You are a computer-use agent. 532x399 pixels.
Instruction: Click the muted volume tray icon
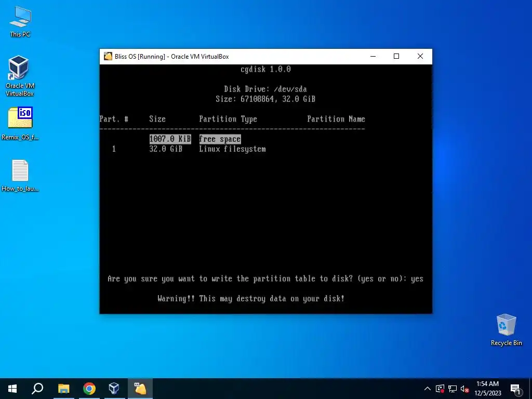pos(465,389)
